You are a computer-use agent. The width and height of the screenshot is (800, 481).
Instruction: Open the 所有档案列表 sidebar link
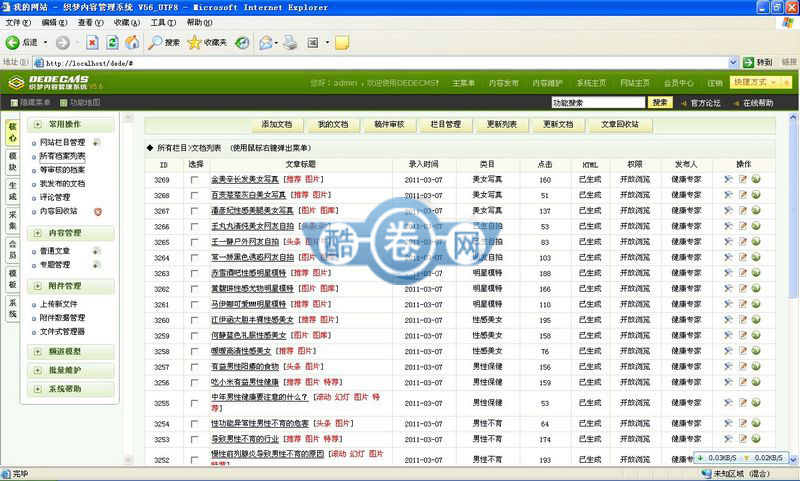(62, 156)
